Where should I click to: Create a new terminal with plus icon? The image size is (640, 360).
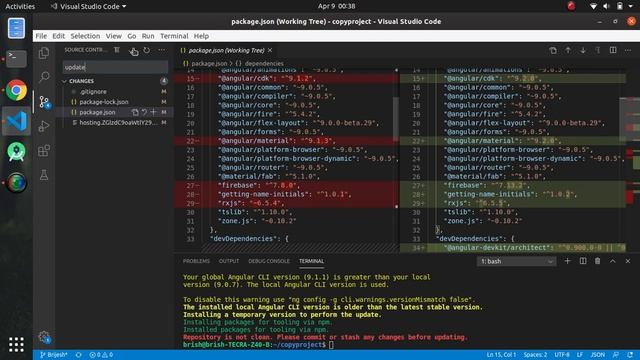567,261
